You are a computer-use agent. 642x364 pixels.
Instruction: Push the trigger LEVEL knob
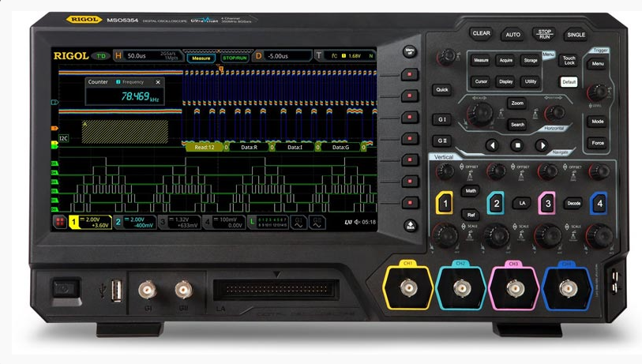(x=597, y=92)
